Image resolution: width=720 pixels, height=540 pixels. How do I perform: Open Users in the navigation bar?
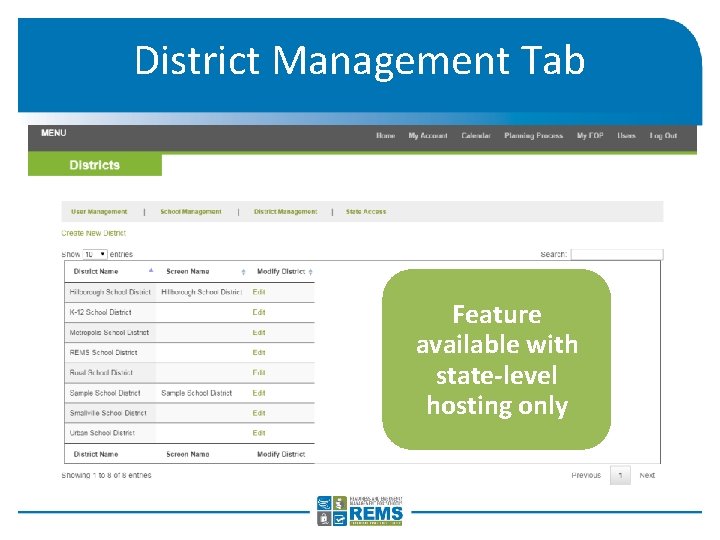(626, 135)
